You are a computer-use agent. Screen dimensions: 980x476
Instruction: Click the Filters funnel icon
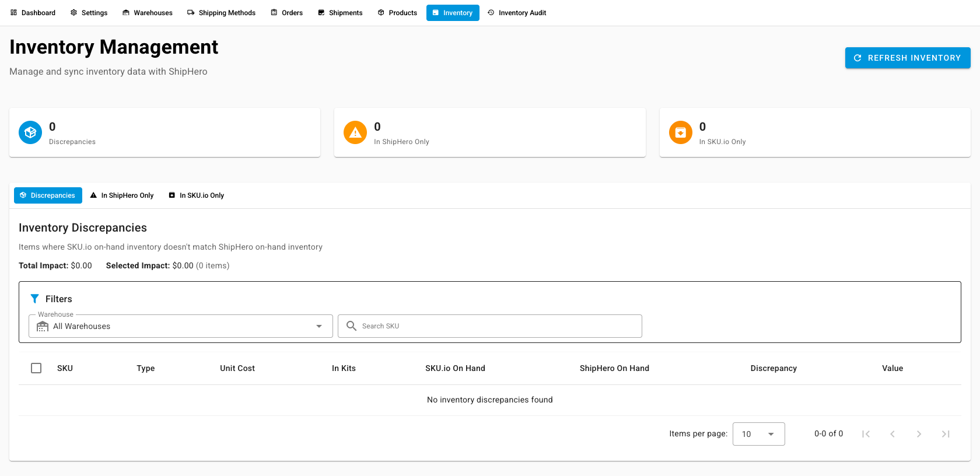(35, 299)
